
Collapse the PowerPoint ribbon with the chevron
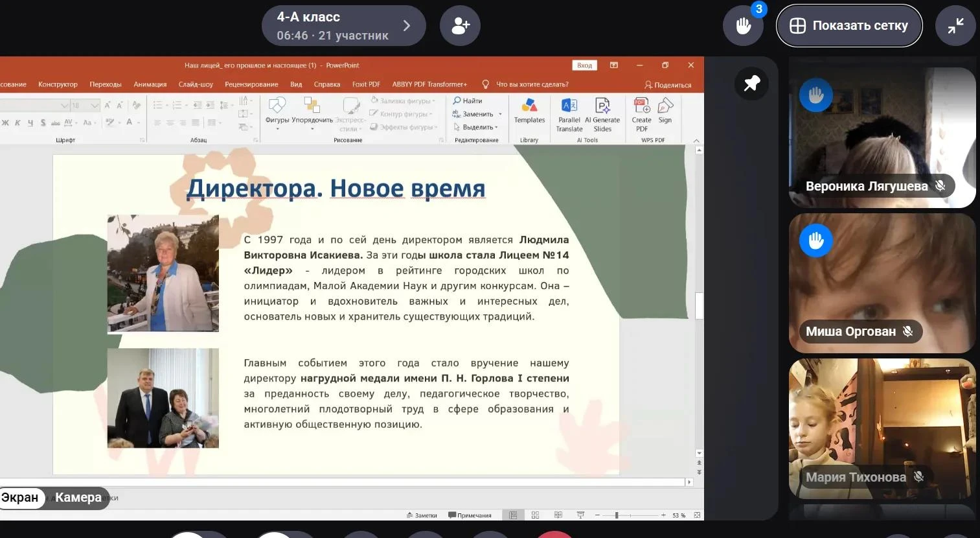pos(696,140)
